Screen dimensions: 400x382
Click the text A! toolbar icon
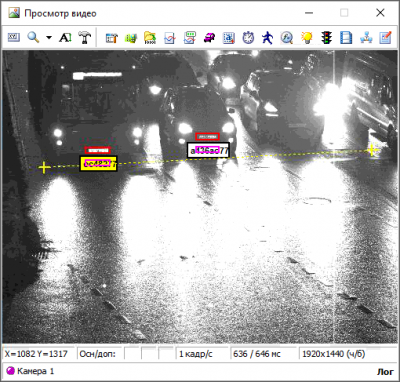pos(65,38)
